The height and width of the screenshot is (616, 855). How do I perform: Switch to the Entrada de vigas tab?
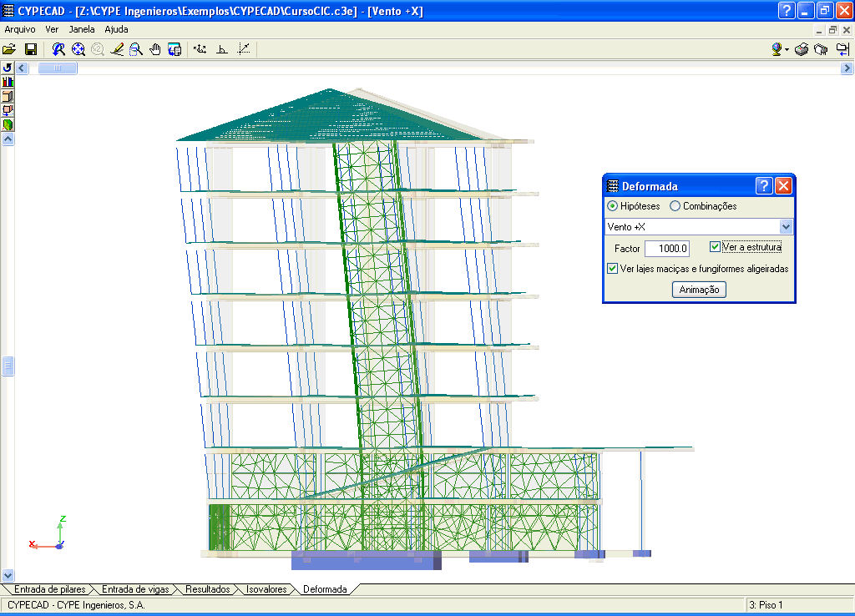point(135,589)
